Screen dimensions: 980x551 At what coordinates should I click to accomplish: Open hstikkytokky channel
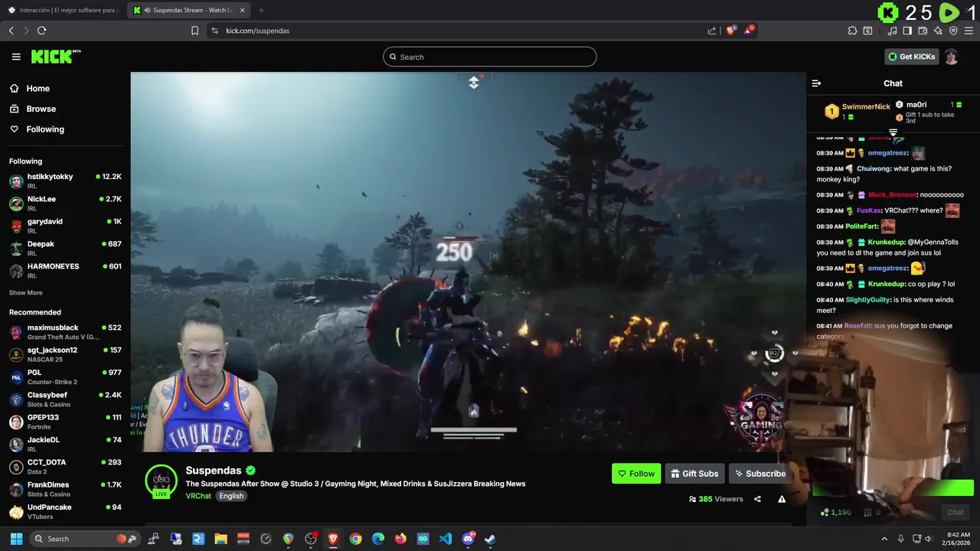[65, 181]
